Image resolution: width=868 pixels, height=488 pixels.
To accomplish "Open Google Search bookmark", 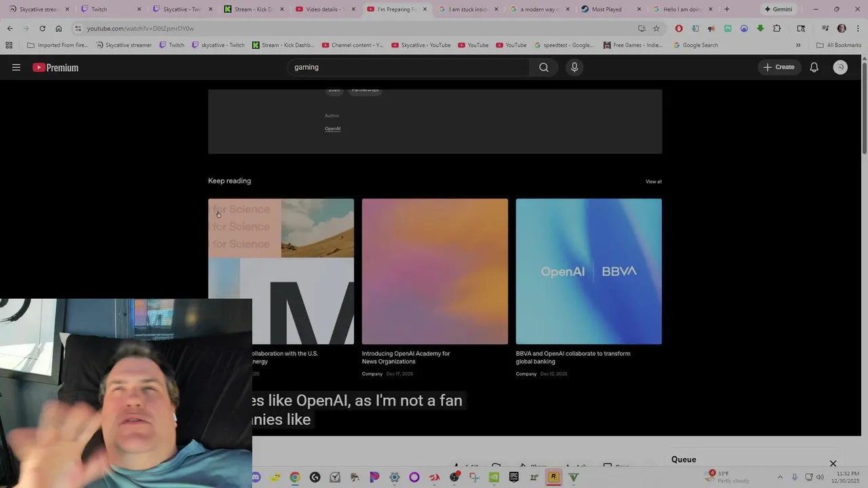I will [696, 45].
